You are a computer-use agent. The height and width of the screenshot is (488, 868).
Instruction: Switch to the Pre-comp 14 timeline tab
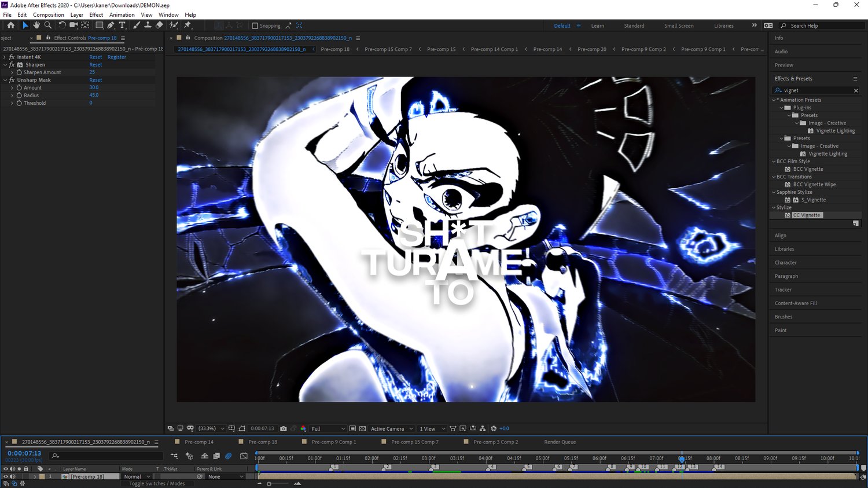pyautogui.click(x=199, y=442)
